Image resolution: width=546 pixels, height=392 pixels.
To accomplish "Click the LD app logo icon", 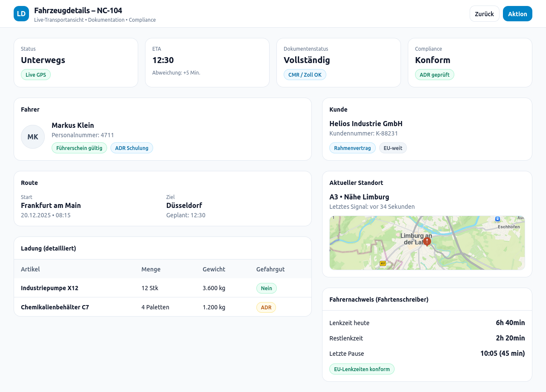I will tap(20, 13).
